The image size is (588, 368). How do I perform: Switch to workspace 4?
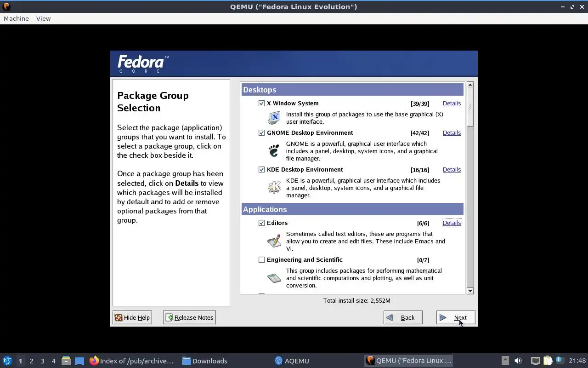[x=53, y=361]
